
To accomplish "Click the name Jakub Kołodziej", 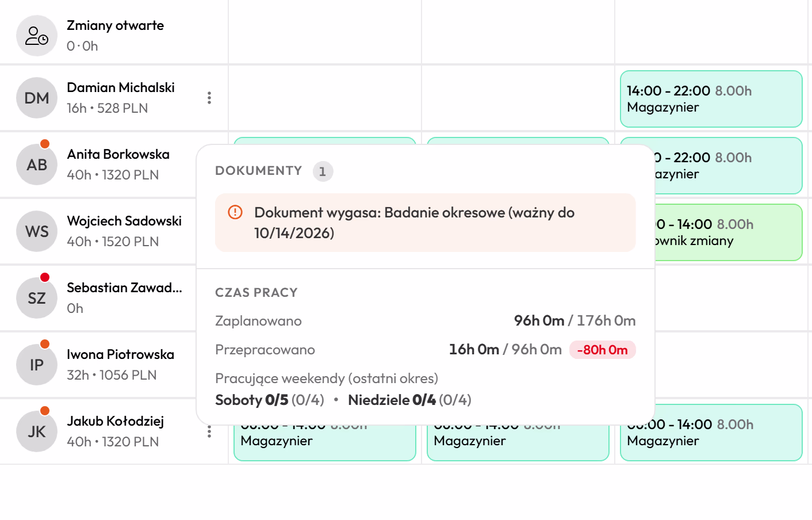I will pyautogui.click(x=115, y=421).
